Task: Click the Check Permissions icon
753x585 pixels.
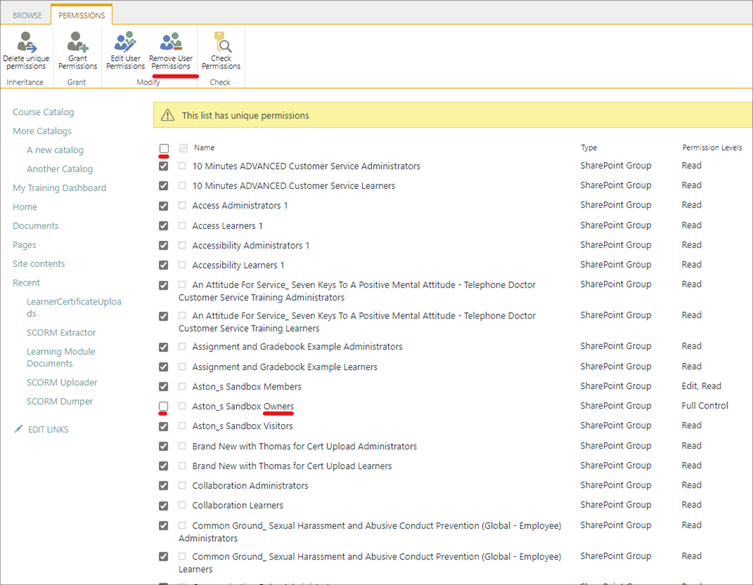Action: (220, 43)
